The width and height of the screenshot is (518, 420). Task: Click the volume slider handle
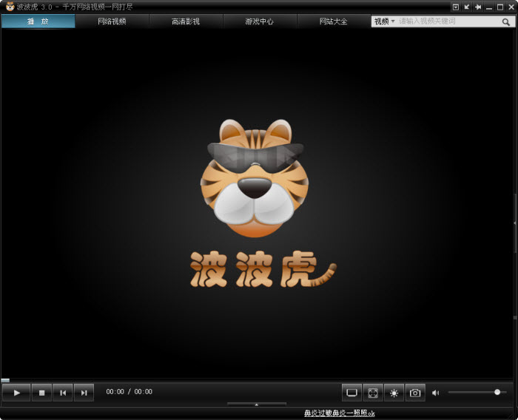pyautogui.click(x=497, y=392)
